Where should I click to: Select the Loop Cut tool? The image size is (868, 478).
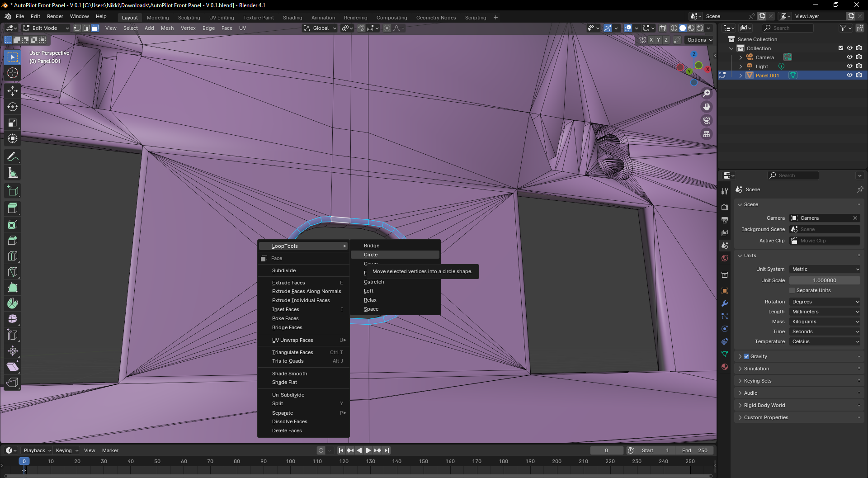click(x=13, y=256)
